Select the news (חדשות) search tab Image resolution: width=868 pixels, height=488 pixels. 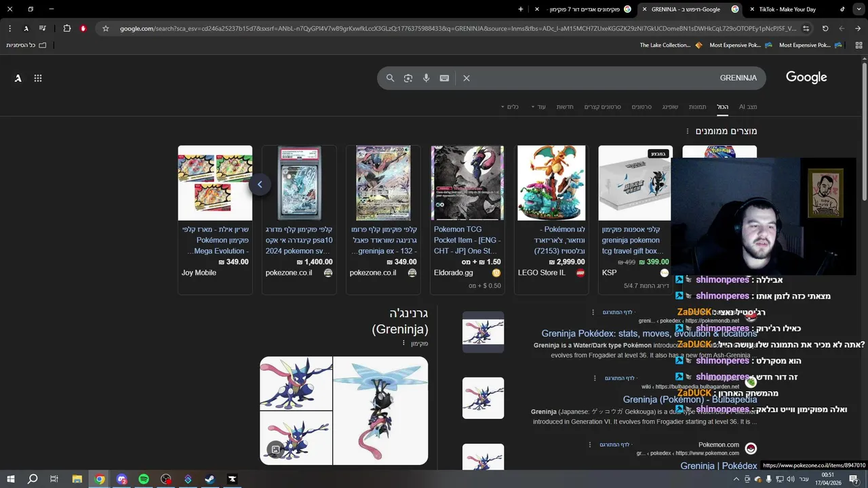tap(565, 107)
